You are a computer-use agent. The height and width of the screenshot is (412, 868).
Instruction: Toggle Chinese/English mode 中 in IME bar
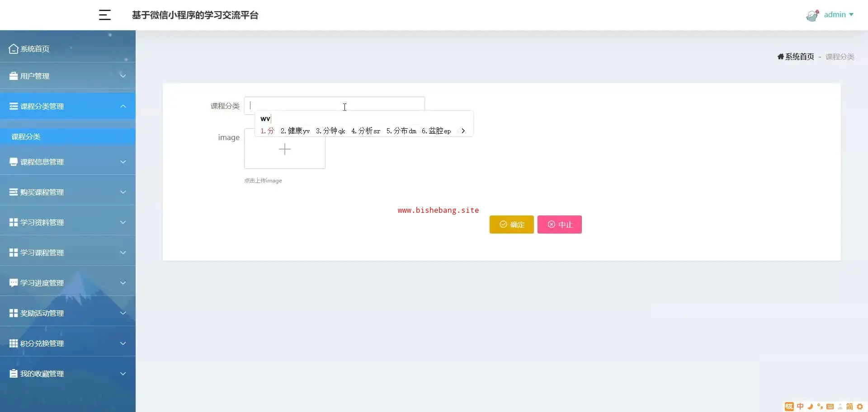coord(800,407)
